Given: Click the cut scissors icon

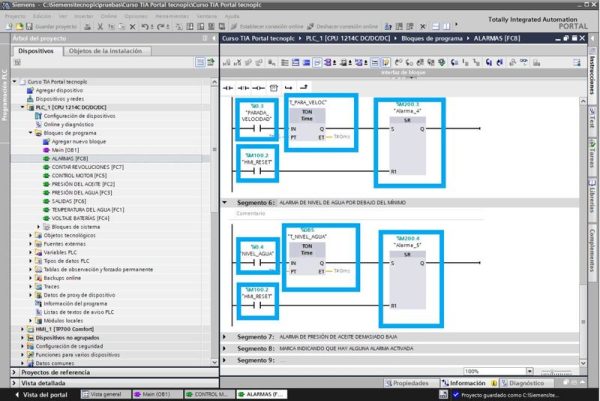Looking at the screenshot, I should (x=100, y=26).
